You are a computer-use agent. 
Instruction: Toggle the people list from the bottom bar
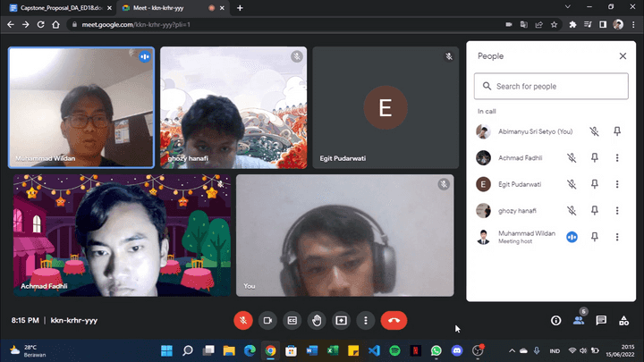click(579, 320)
